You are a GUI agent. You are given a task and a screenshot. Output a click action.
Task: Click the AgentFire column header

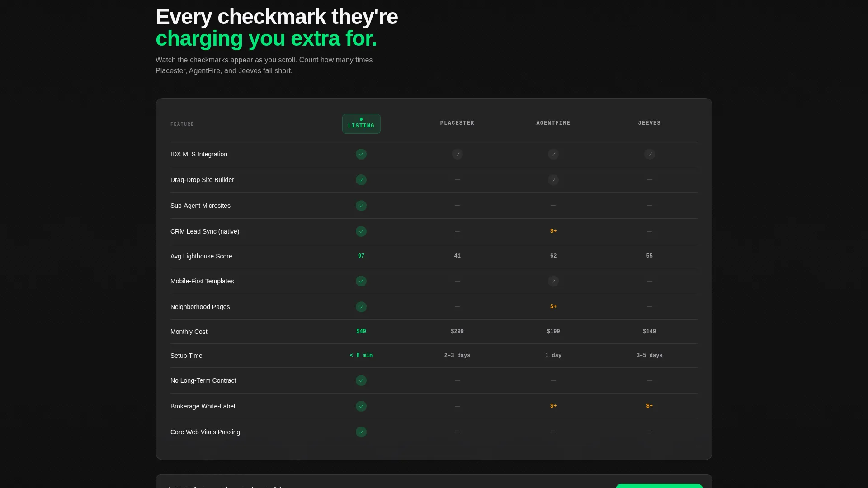[553, 123]
